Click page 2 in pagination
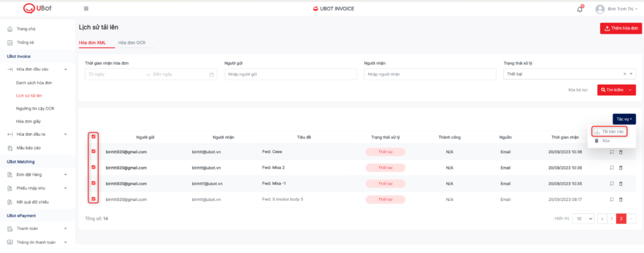The width and height of the screenshot is (644, 253). tap(621, 219)
